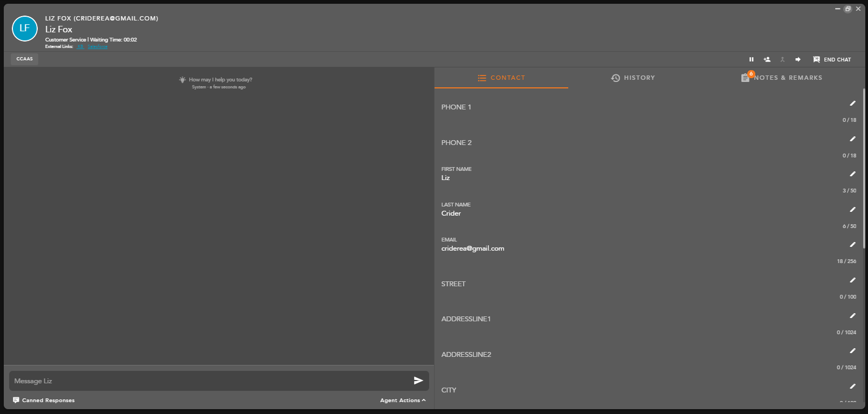The height and width of the screenshot is (414, 868).
Task: Edit the Phone 1 field pencil icon
Action: coord(852,103)
